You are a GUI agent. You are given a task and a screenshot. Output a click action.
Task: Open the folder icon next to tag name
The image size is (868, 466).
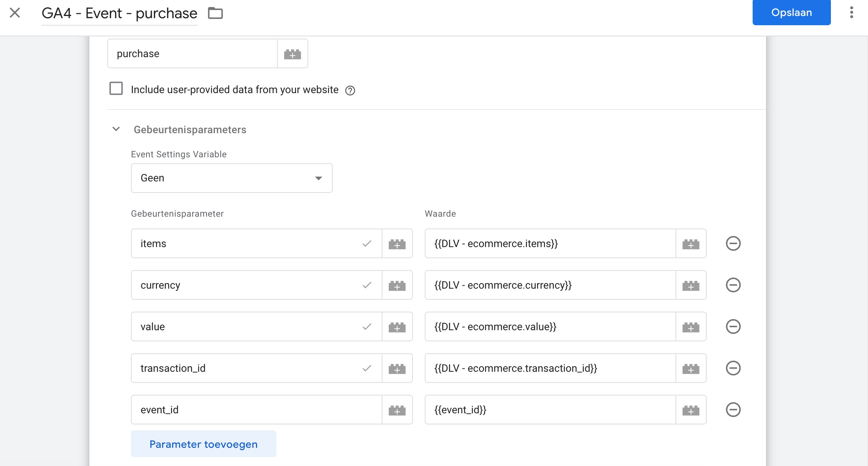click(215, 13)
